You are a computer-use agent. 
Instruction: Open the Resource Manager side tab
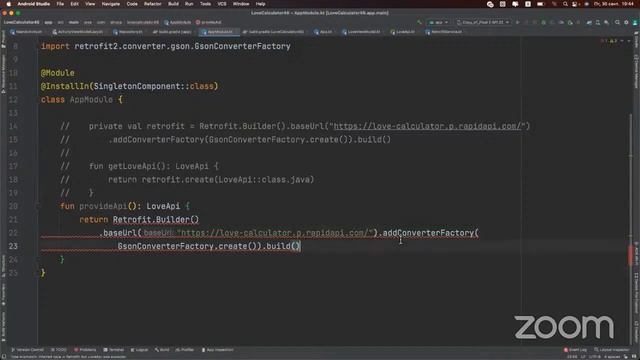click(x=3, y=74)
